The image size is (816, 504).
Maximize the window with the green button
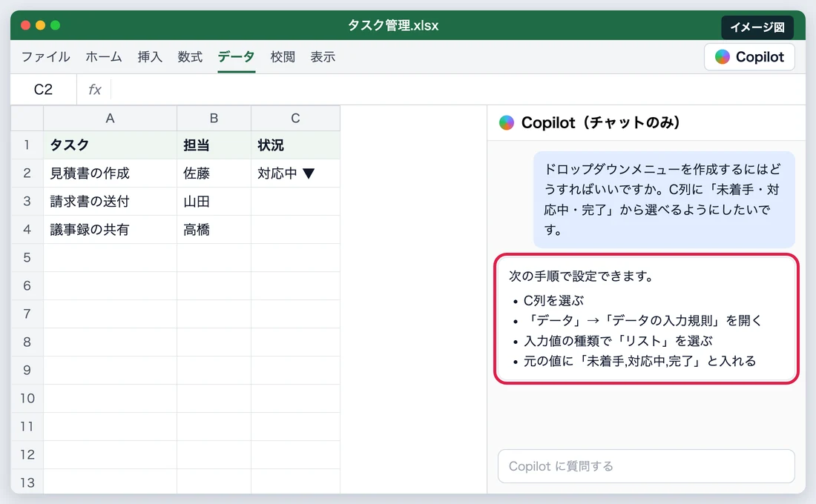click(x=55, y=25)
